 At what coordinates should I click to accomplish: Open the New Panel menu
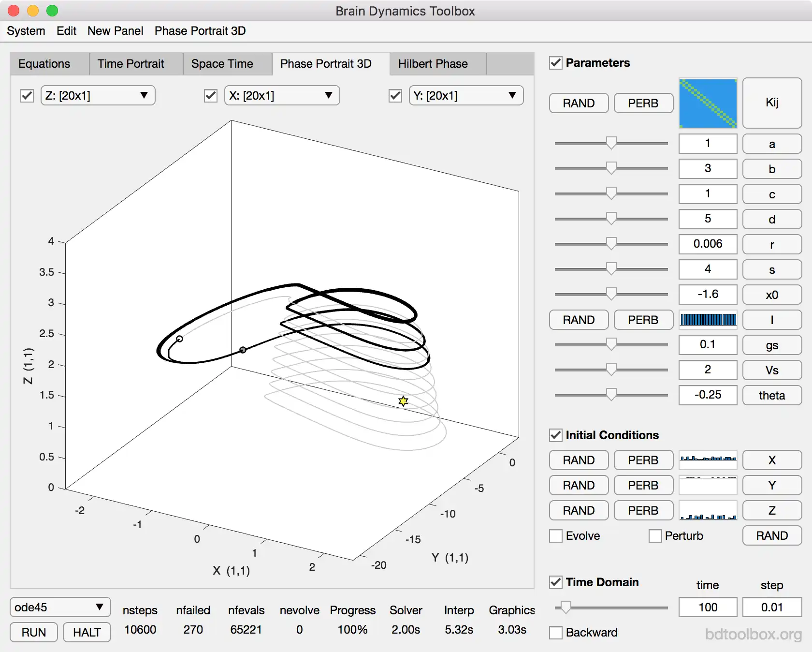click(115, 31)
